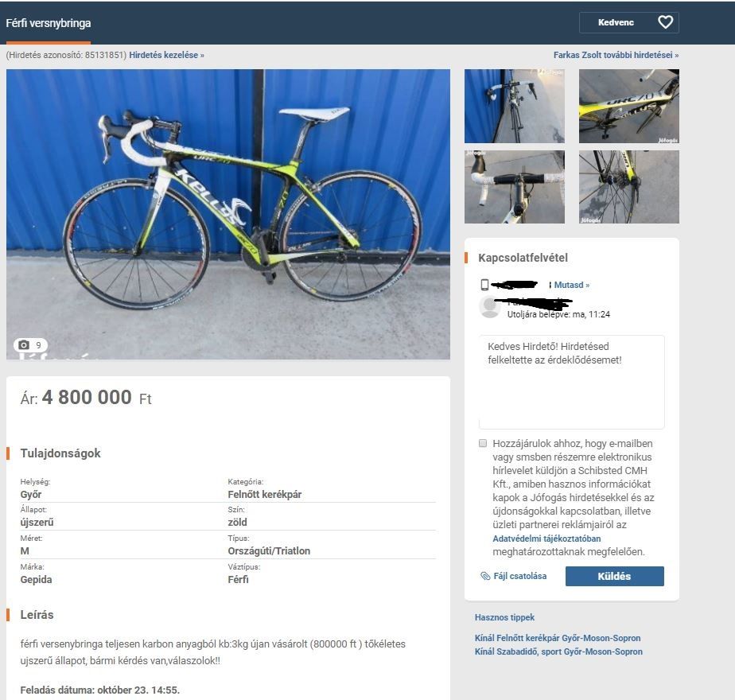Open Hasznos tippek link
Image resolution: width=735 pixels, height=700 pixels.
(504, 617)
